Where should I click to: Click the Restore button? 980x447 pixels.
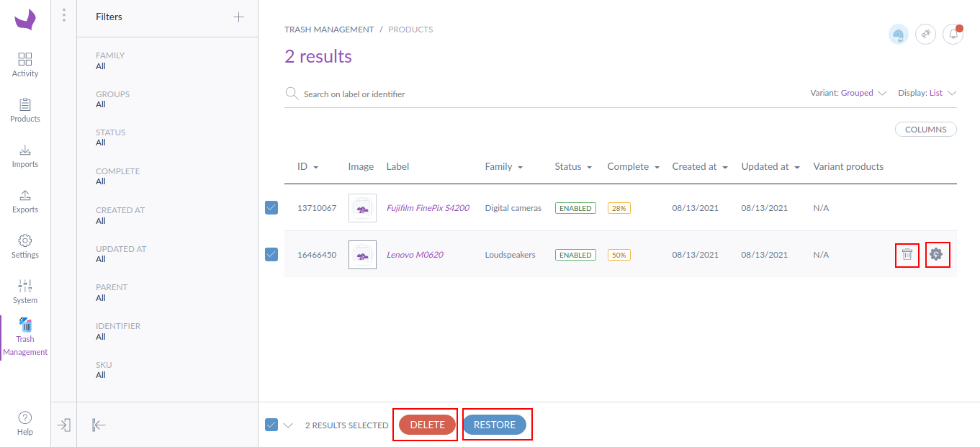point(495,425)
